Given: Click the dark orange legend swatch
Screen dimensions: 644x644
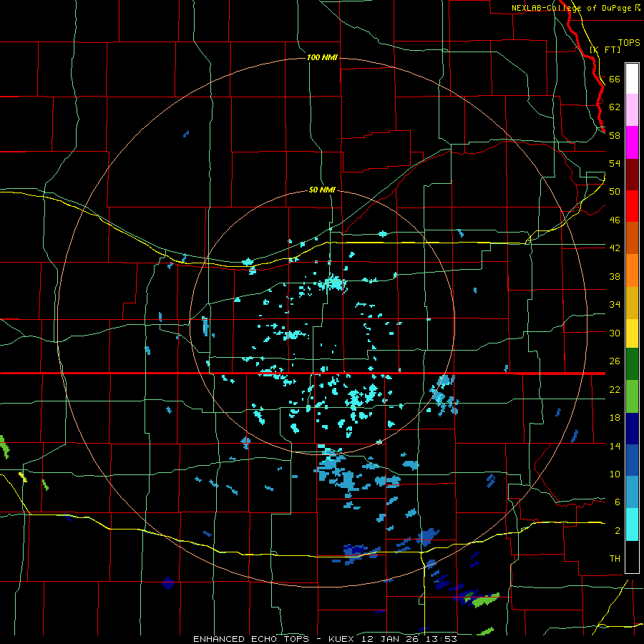Looking at the screenshot, I should 632,238.
